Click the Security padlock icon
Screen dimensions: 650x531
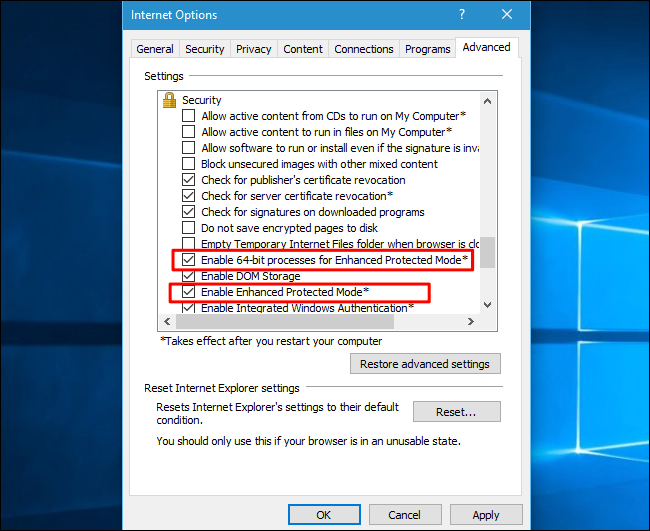pos(169,100)
